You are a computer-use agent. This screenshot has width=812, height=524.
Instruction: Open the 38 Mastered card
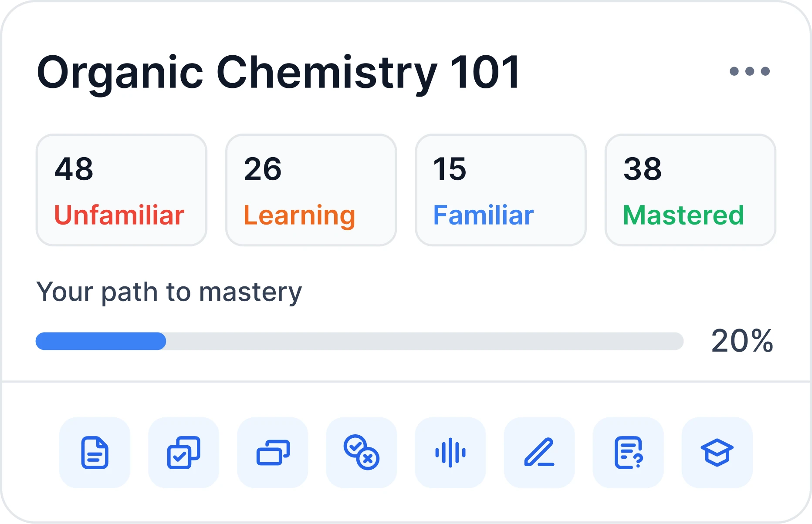click(690, 190)
